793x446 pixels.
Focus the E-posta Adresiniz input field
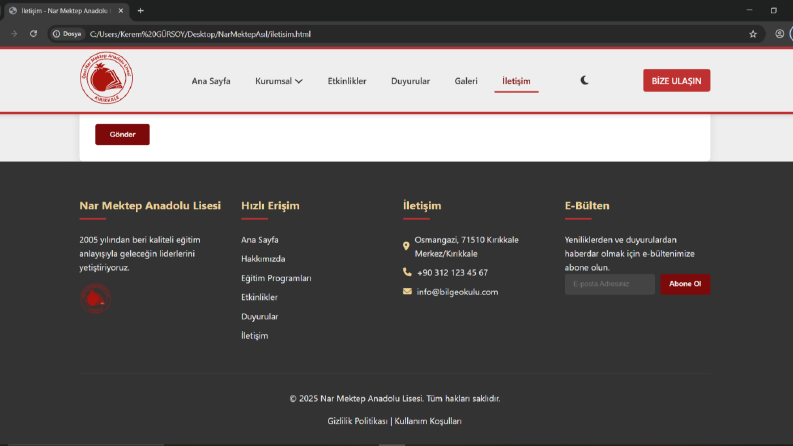tap(609, 284)
